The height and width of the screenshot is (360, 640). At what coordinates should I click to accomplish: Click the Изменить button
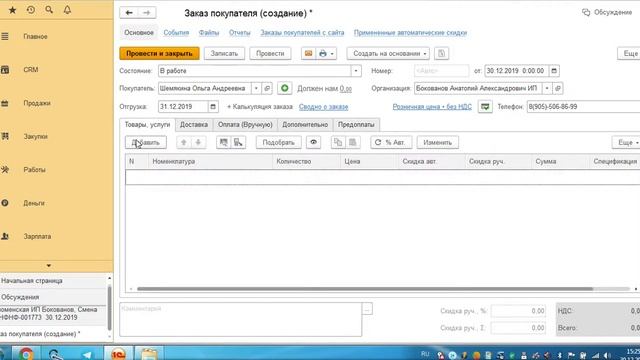click(438, 142)
